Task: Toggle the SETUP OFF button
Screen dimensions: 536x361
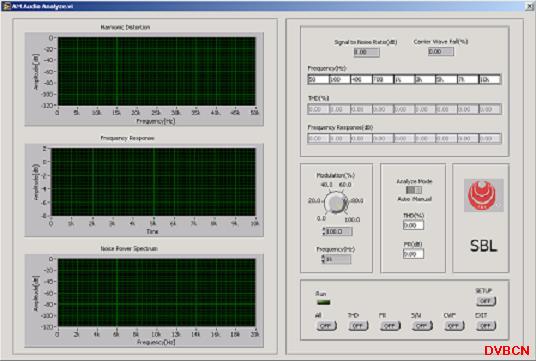Action: 486,301
